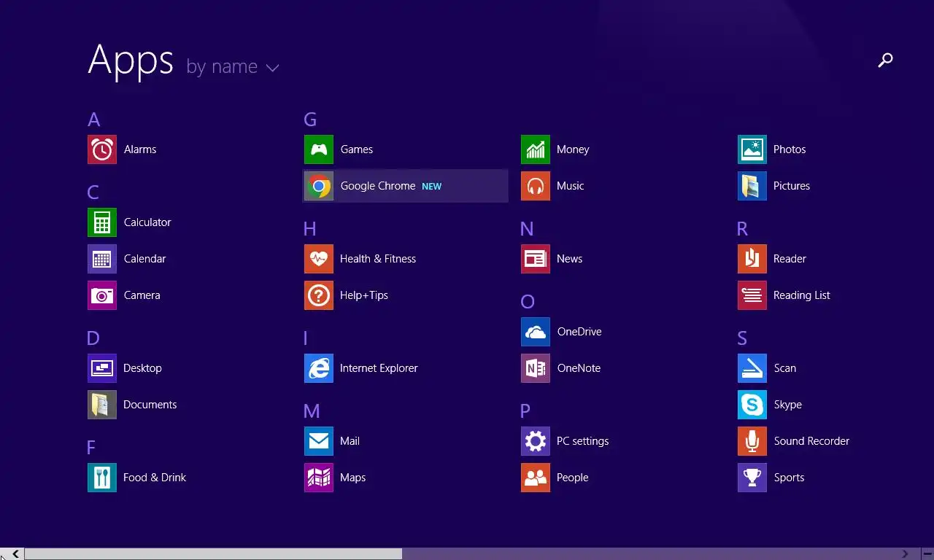Open the Photos app icon
This screenshot has width=934, height=560.
click(752, 149)
